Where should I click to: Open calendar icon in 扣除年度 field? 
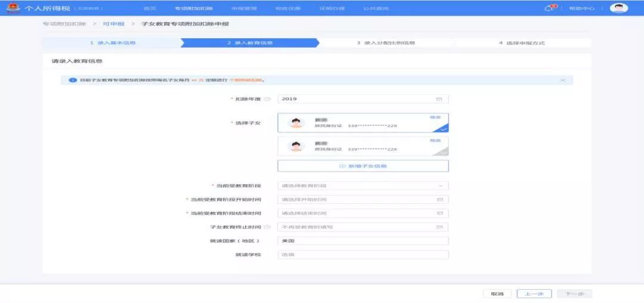coord(439,99)
